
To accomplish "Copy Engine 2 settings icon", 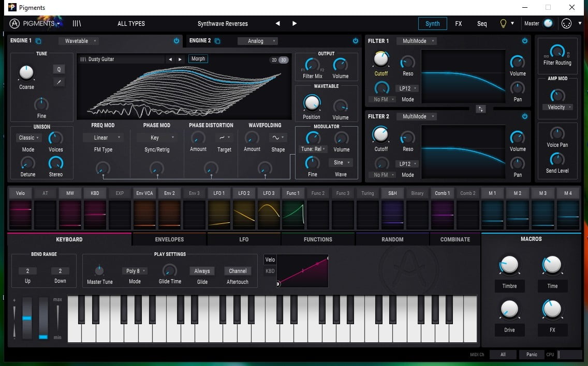I will point(217,41).
